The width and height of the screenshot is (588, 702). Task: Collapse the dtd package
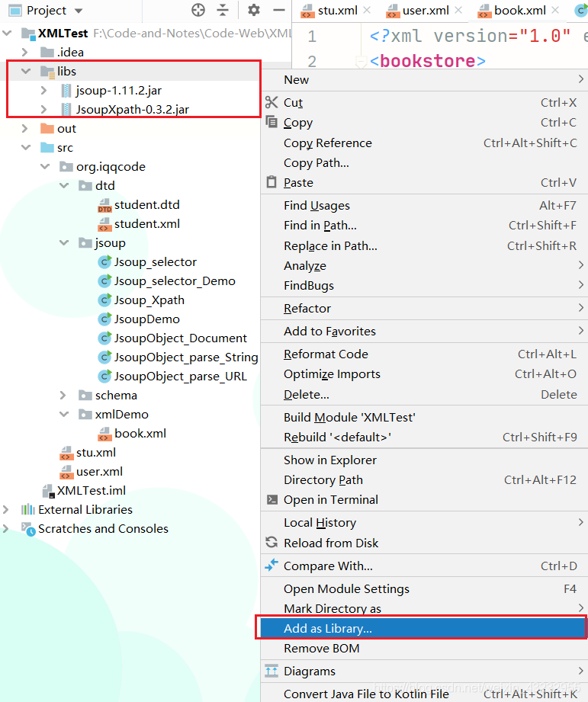64,185
